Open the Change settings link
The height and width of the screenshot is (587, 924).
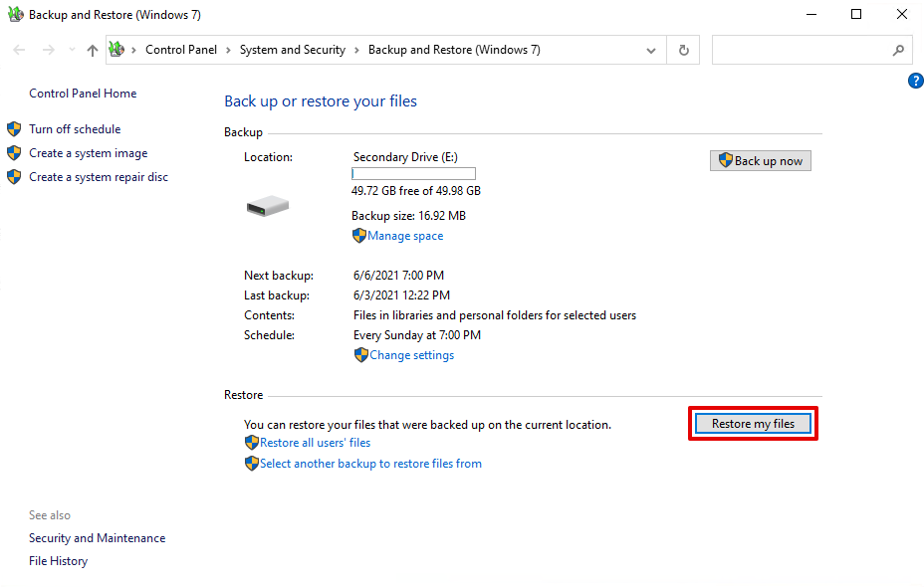[x=412, y=355]
